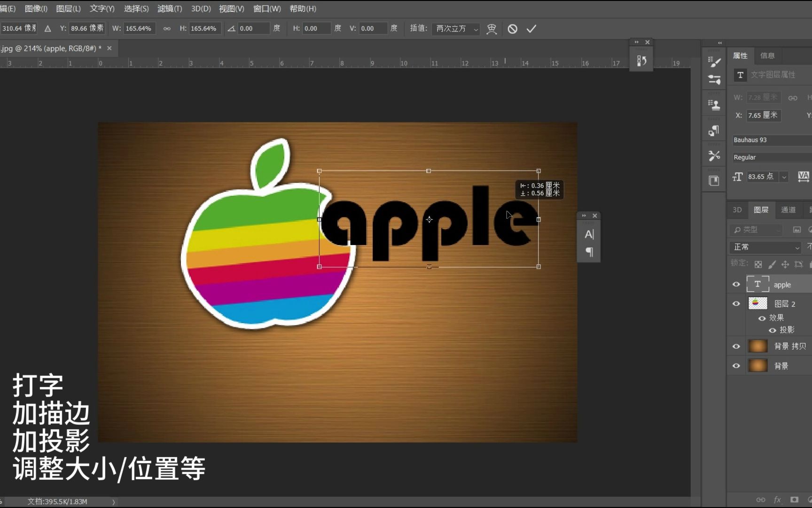
Task: Open the Libraries panel icon
Action: (x=714, y=181)
